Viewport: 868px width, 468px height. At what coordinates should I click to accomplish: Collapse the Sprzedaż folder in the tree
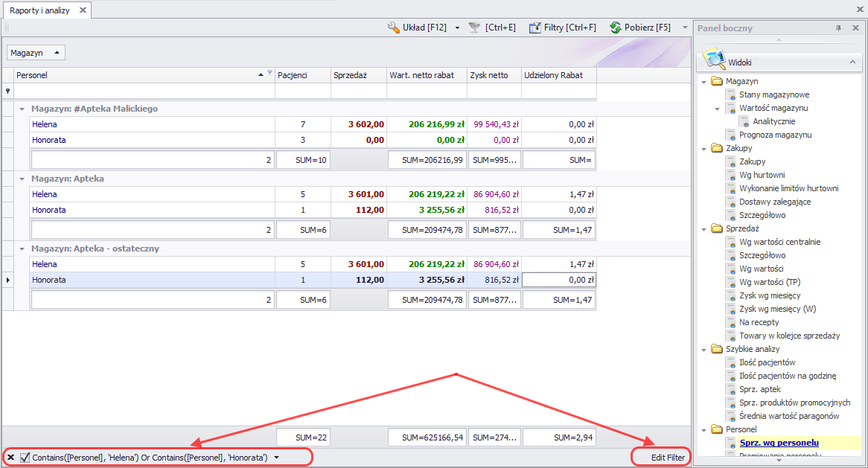[x=704, y=228]
